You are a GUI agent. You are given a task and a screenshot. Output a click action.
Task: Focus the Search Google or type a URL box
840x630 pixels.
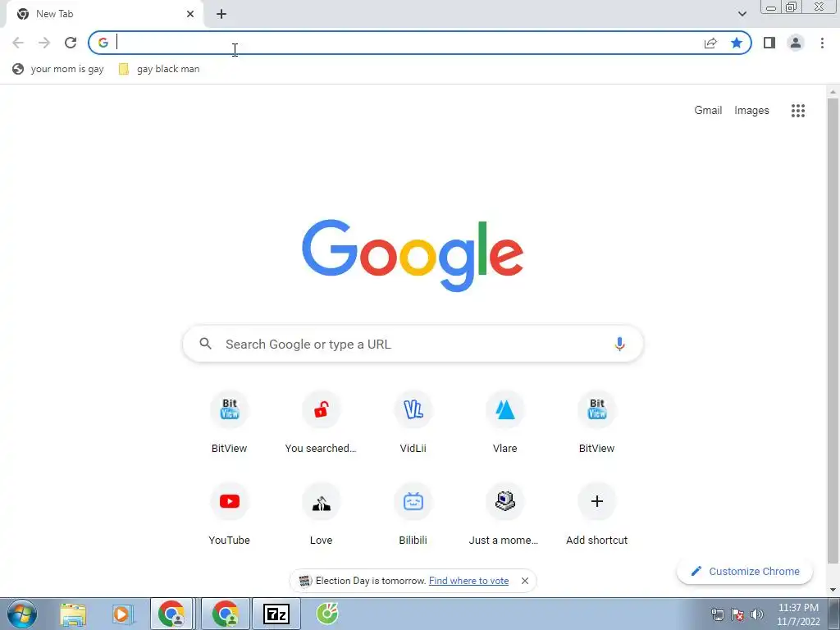click(x=413, y=344)
